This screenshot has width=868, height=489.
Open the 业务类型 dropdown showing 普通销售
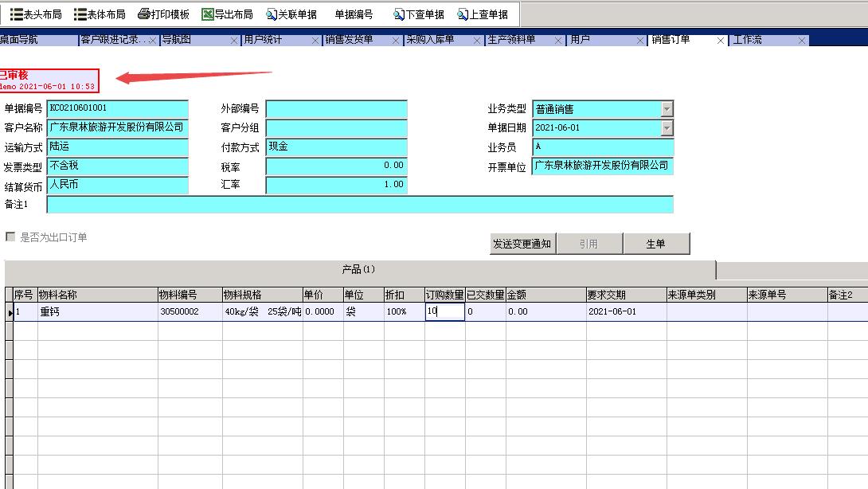pyautogui.click(x=666, y=108)
